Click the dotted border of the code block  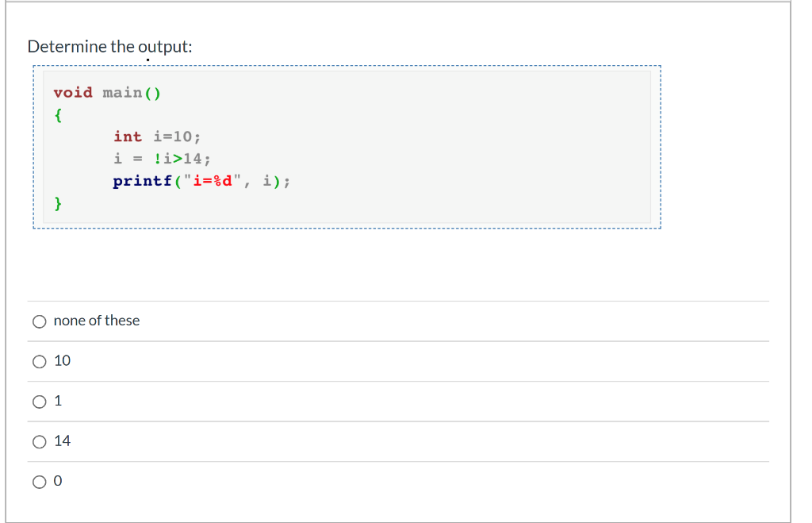click(x=347, y=65)
